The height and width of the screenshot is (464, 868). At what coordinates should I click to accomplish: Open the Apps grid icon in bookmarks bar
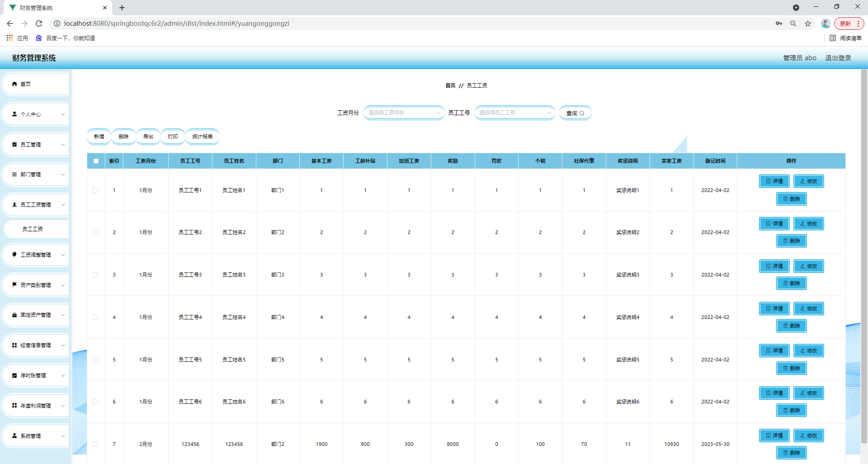(x=9, y=38)
